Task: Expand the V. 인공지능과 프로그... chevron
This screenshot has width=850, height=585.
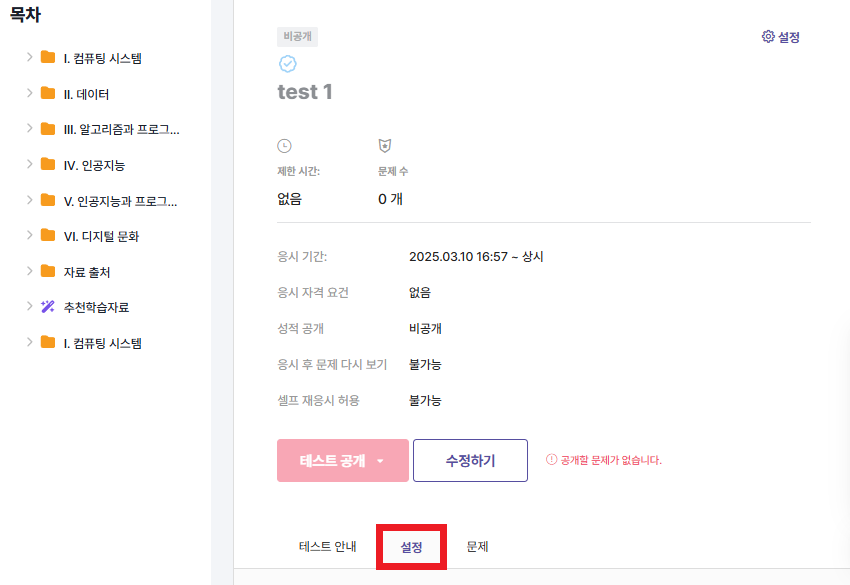Action: [x=29, y=200]
